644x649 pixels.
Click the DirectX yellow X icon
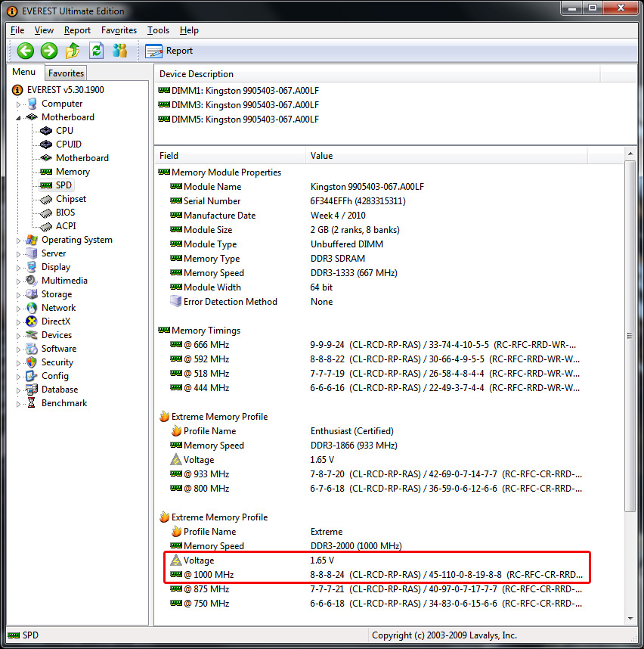(32, 321)
